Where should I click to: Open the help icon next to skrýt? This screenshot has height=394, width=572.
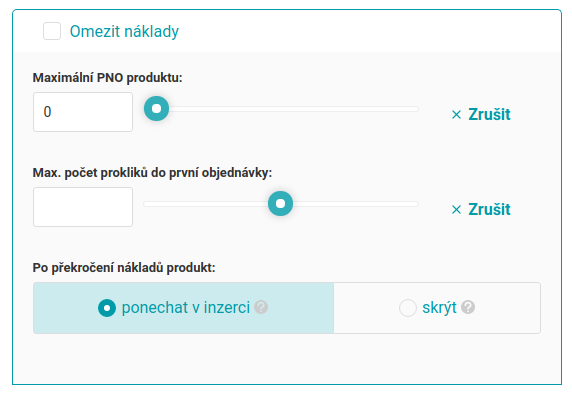point(468,307)
